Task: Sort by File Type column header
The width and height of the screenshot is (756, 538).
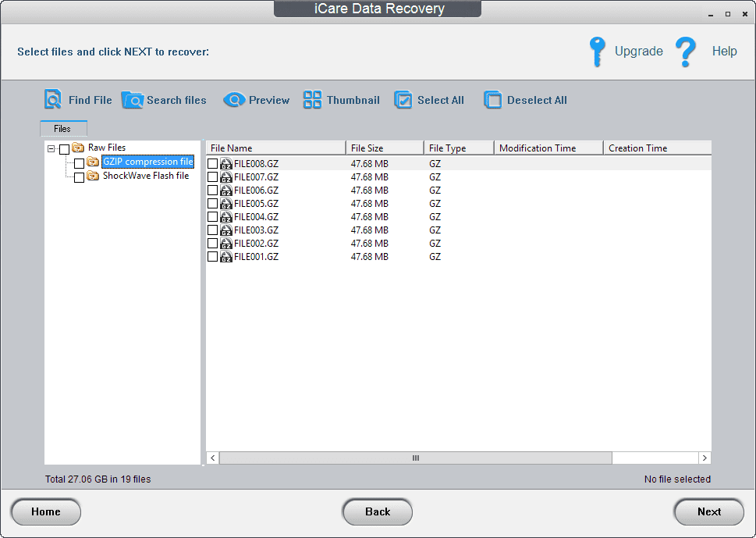Action: tap(460, 148)
